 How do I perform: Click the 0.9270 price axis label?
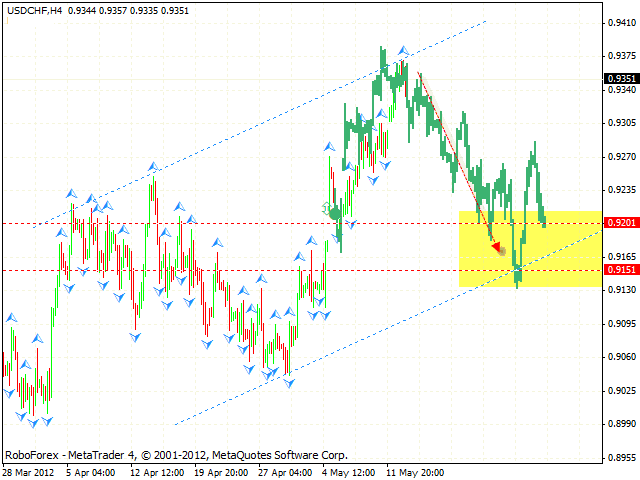tap(621, 156)
